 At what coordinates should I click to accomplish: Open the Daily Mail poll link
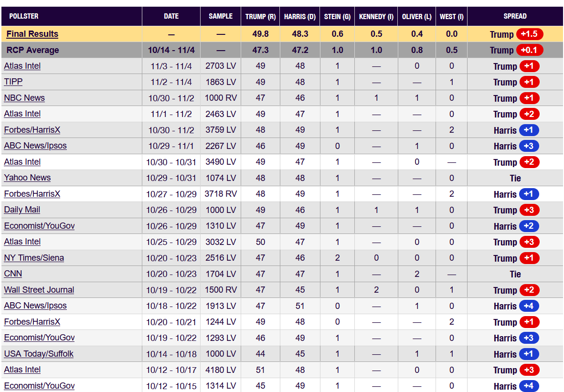22,210
